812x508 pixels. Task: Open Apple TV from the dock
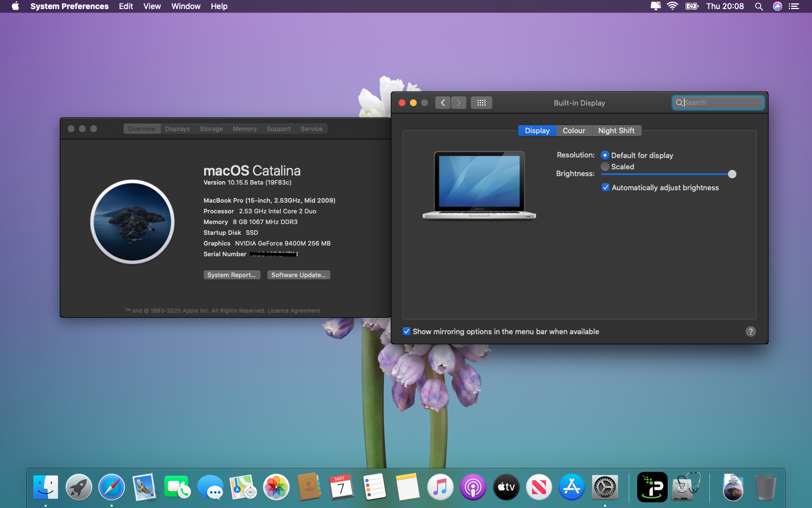(x=506, y=487)
